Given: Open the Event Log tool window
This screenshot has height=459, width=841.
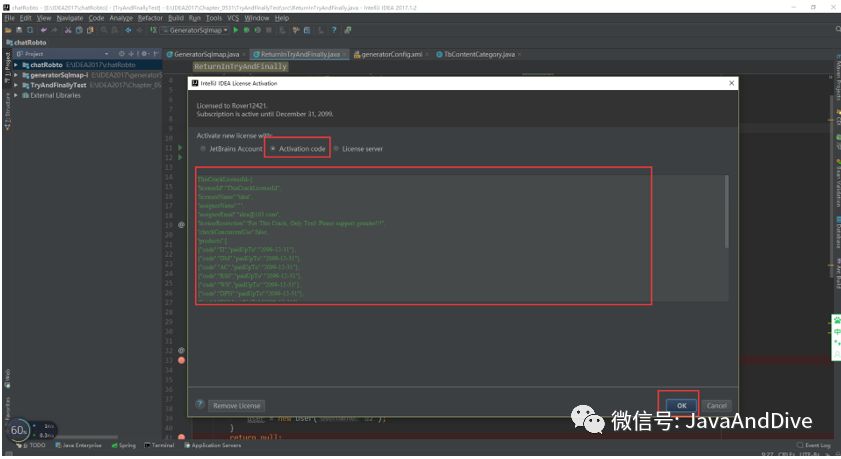Looking at the screenshot, I should click(814, 445).
